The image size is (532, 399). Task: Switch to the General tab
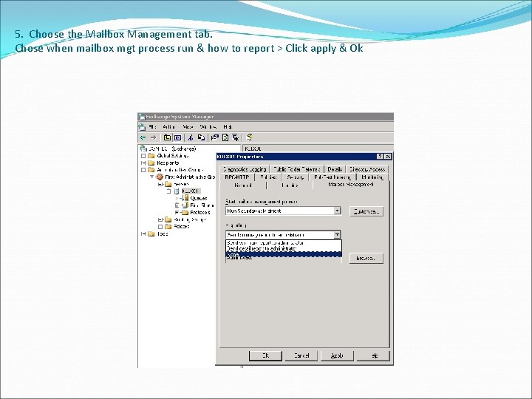pyautogui.click(x=243, y=185)
